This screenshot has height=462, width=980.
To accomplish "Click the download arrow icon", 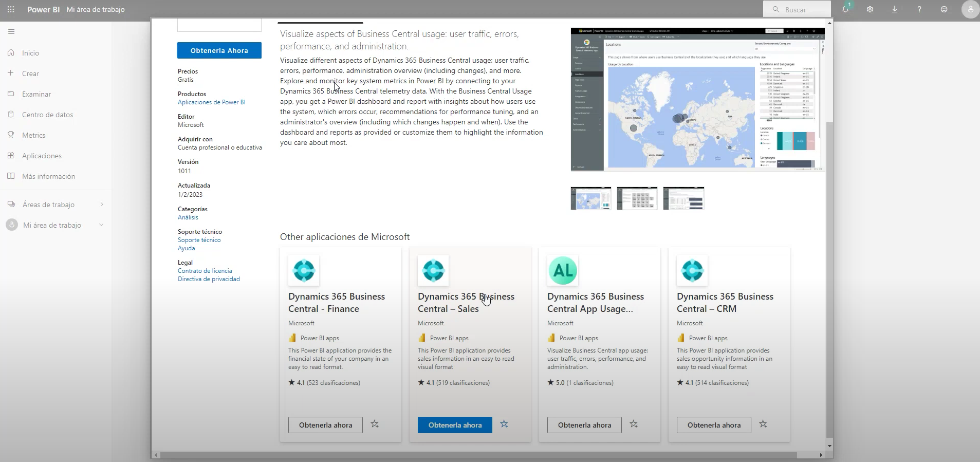I will coord(895,9).
